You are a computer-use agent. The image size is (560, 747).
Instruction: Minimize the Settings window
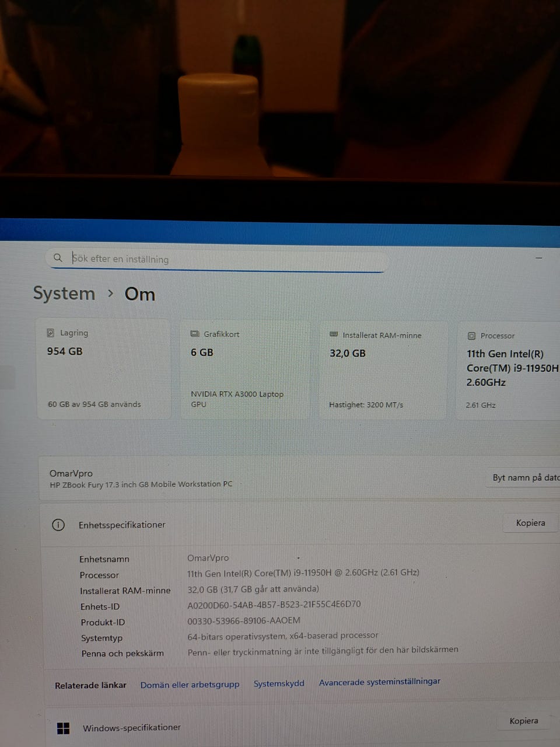point(539,257)
